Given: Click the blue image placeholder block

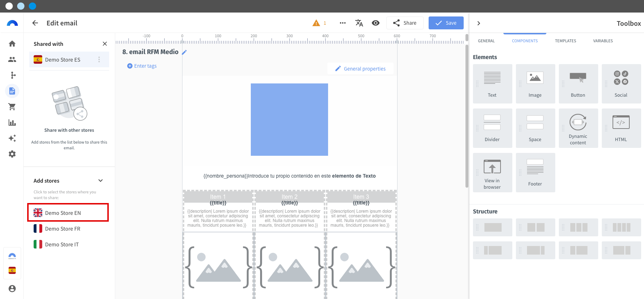Looking at the screenshot, I should point(289,120).
